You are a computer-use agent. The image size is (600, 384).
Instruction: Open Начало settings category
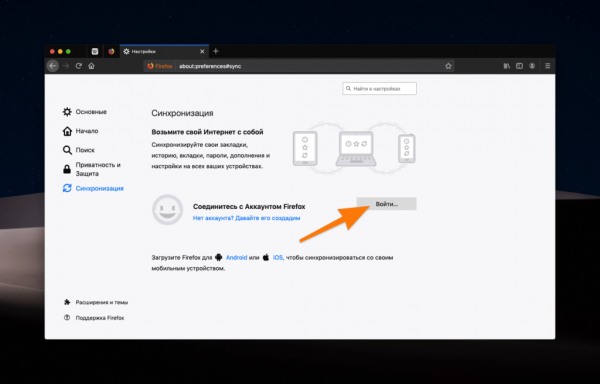click(x=80, y=131)
